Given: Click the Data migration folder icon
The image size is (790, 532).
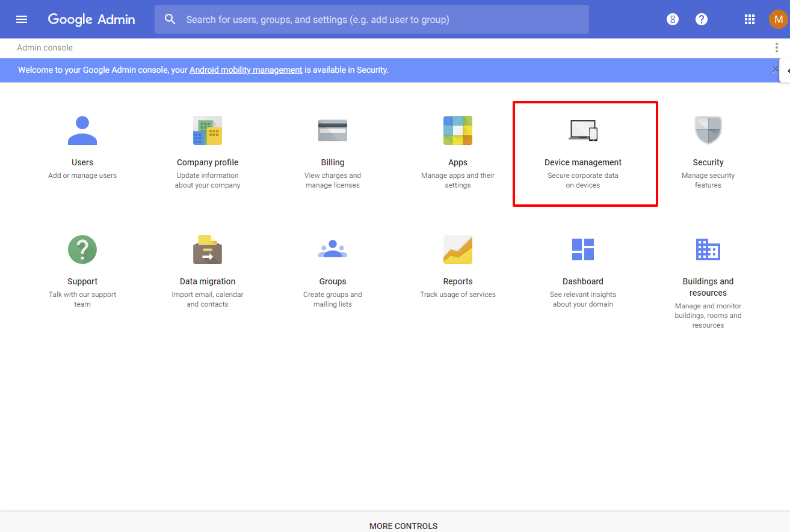Looking at the screenshot, I should coord(207,249).
